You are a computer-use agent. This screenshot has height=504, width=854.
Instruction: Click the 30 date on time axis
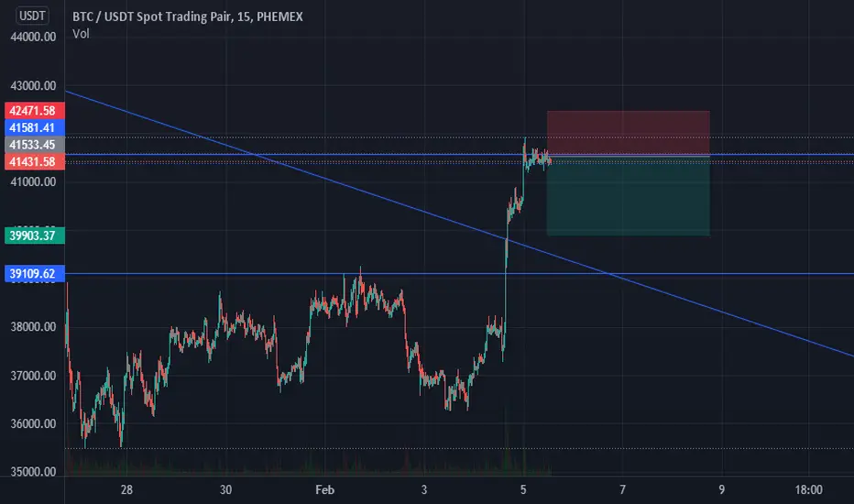225,490
